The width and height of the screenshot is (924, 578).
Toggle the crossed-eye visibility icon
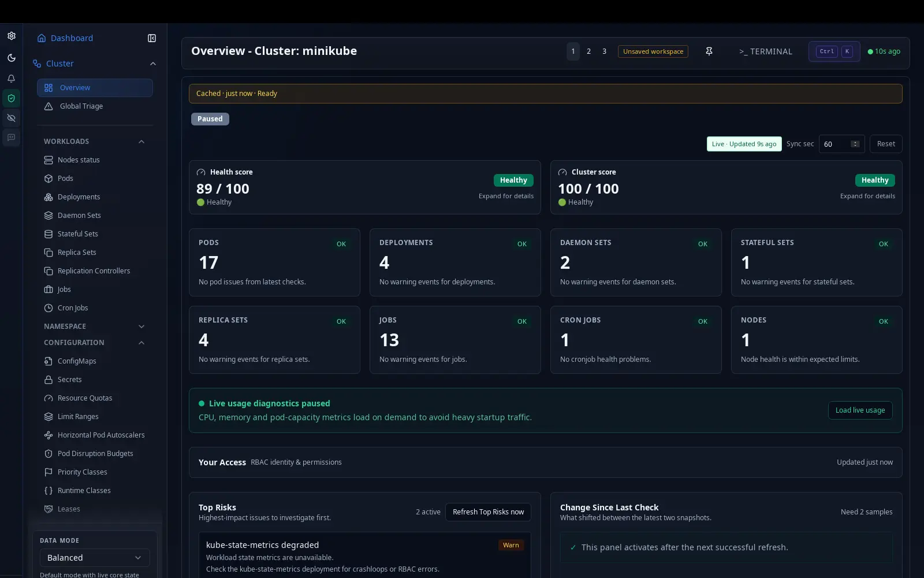[11, 118]
